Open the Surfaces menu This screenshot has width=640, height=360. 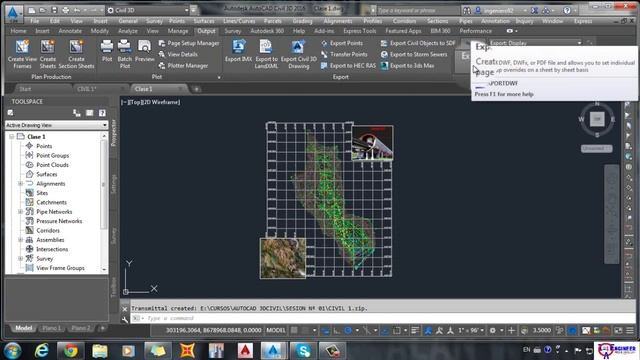pos(204,21)
